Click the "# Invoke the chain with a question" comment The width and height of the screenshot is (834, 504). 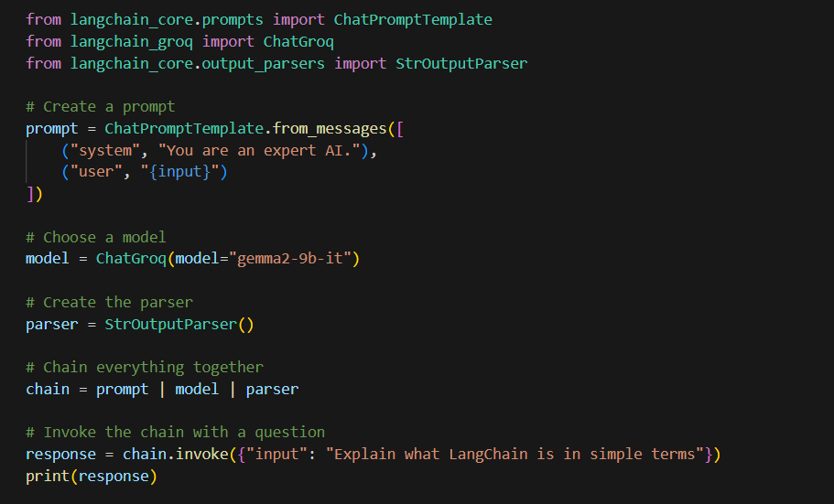pos(175,432)
